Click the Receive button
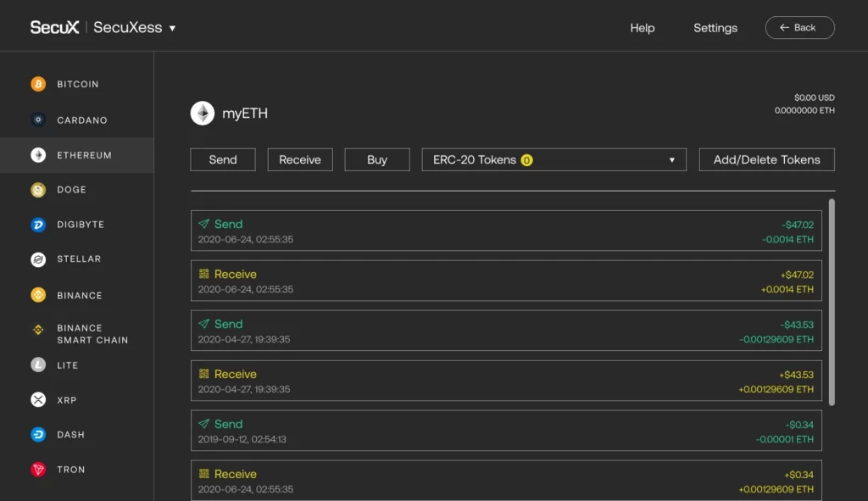 (300, 159)
